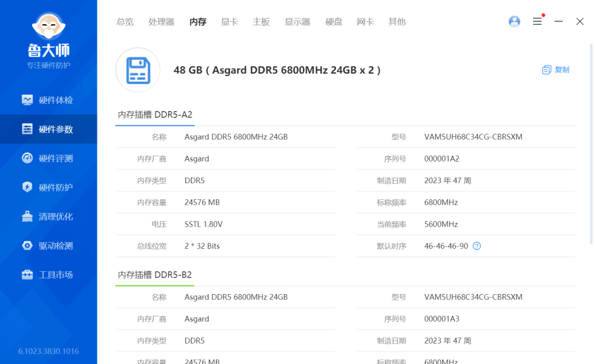Switch to the 总览 tab
Image resolution: width=595 pixels, height=364 pixels.
coord(125,22)
